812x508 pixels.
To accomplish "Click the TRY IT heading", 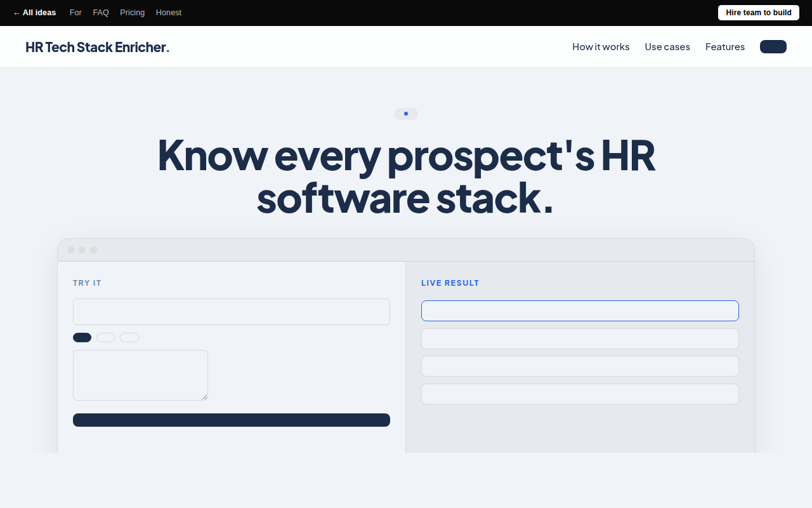I will (87, 283).
